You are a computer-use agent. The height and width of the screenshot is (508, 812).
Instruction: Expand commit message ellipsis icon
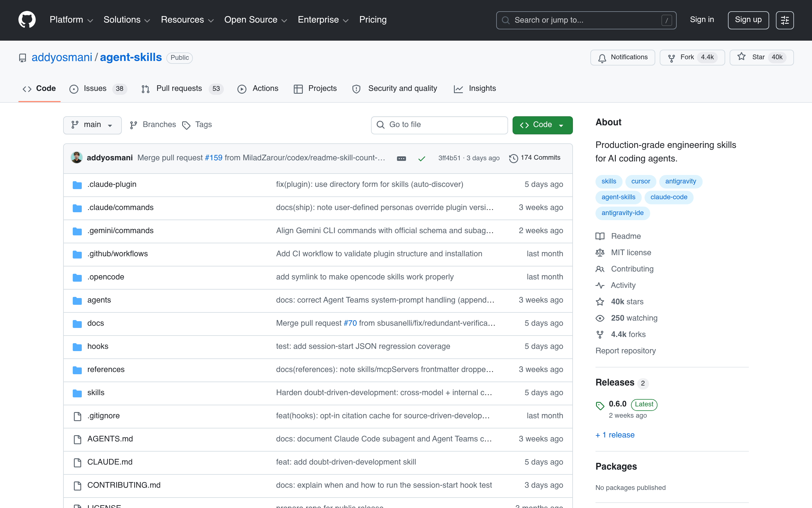[401, 158]
